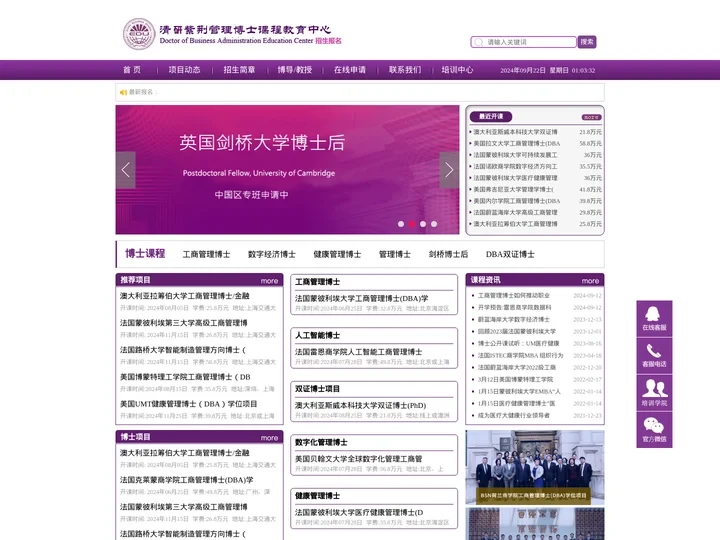
Task: Select the DBA双证博士 tab
Action: 510,254
